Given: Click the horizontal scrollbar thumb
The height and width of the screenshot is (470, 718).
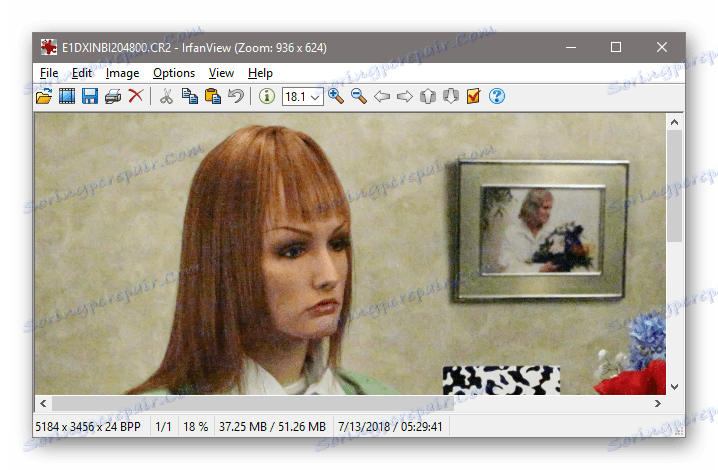Looking at the screenshot, I should point(253,404).
